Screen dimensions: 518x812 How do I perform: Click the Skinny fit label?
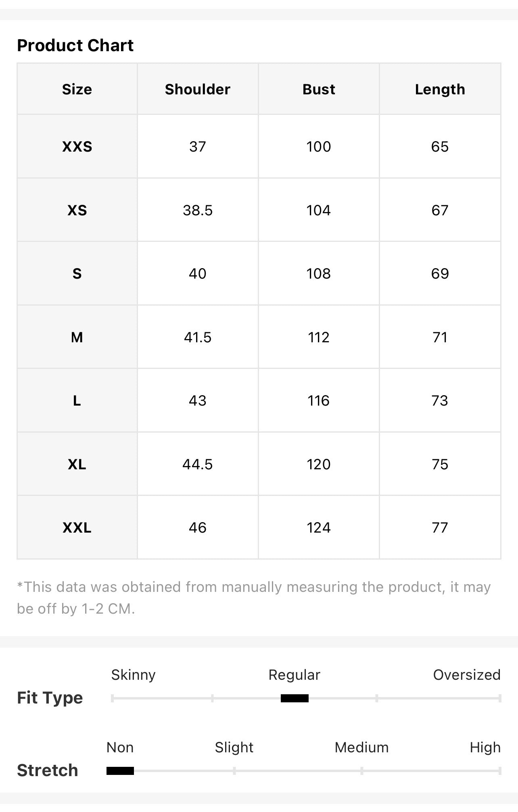(134, 675)
